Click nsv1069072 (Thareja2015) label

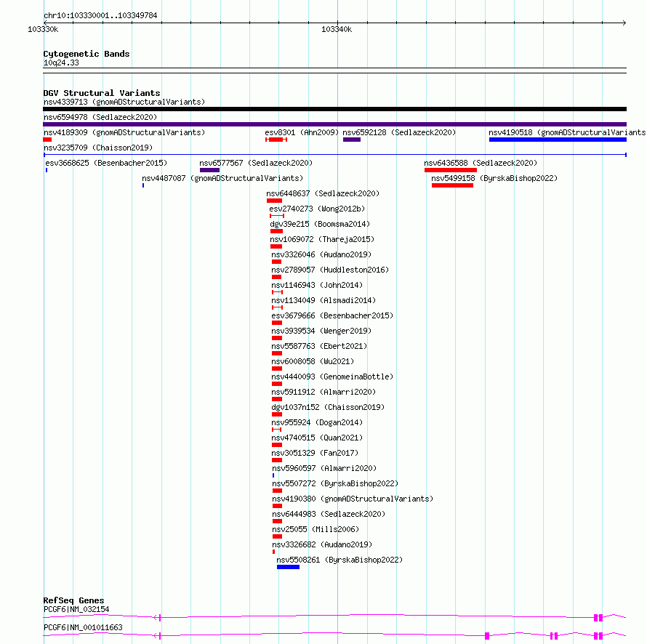click(x=322, y=239)
